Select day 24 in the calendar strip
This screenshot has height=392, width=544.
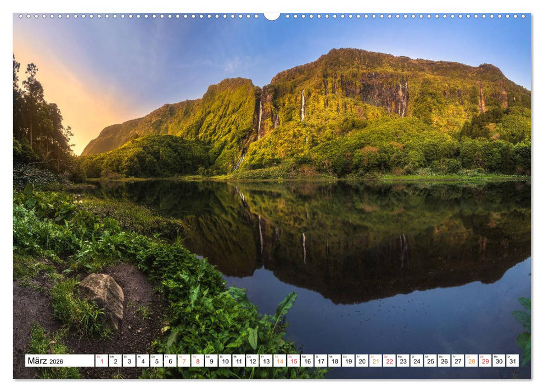click(x=416, y=361)
